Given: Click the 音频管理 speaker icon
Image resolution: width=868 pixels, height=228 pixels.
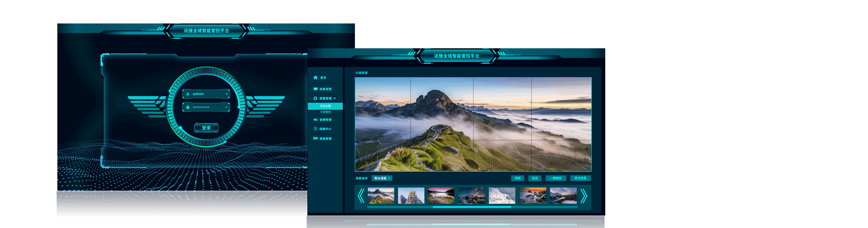Looking at the screenshot, I should pyautogui.click(x=315, y=120).
